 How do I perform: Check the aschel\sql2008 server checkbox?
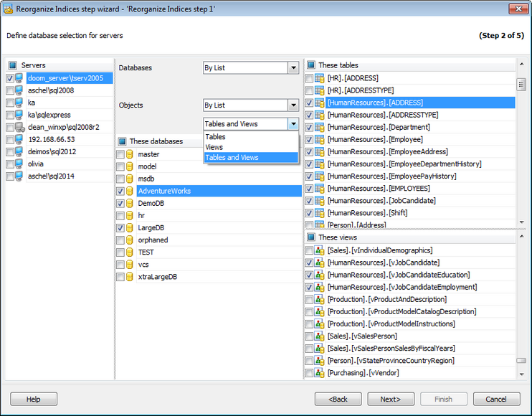point(9,90)
